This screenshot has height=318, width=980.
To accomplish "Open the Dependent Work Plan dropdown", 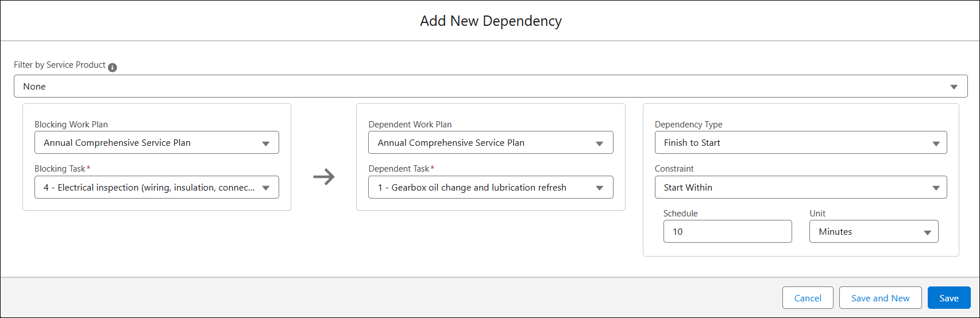I will point(491,142).
